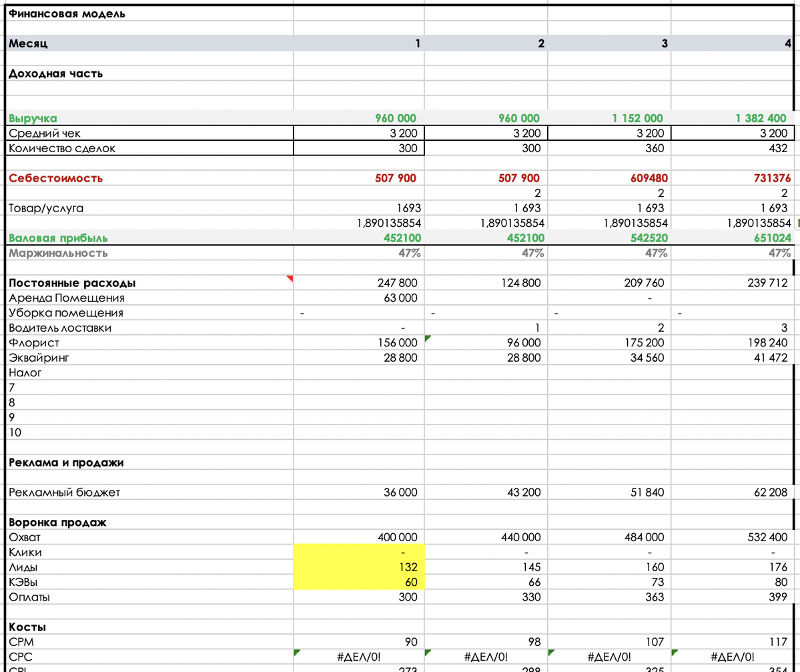Image resolution: width=800 pixels, height=672 pixels.
Task: Select Количество сделок value 360
Action: tap(609, 148)
